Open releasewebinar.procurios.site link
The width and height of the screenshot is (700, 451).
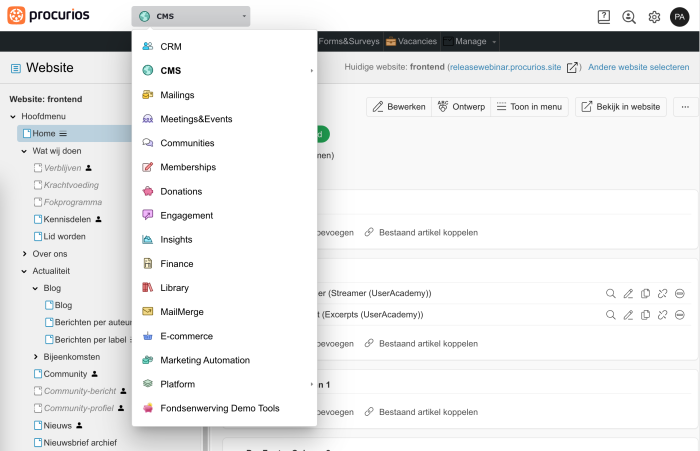(x=505, y=67)
